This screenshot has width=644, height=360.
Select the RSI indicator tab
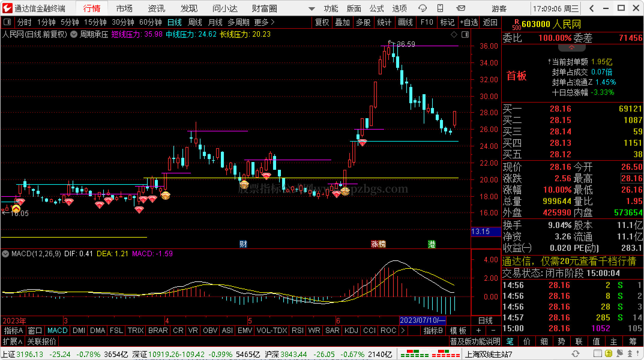[x=297, y=331]
